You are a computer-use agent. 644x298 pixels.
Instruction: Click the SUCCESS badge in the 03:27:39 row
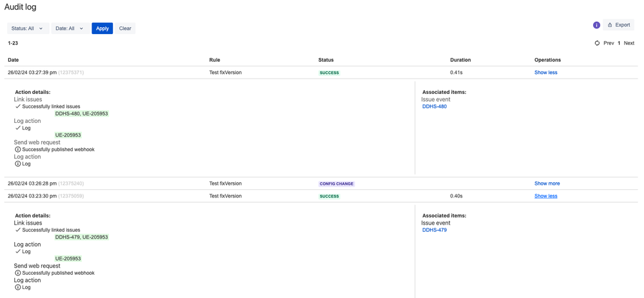click(x=329, y=73)
